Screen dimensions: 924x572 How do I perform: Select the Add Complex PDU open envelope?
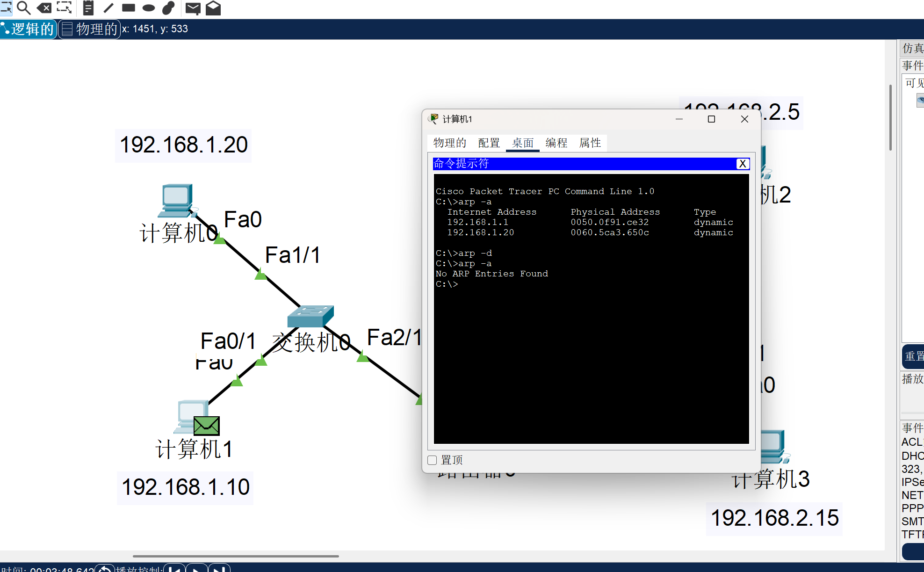213,7
